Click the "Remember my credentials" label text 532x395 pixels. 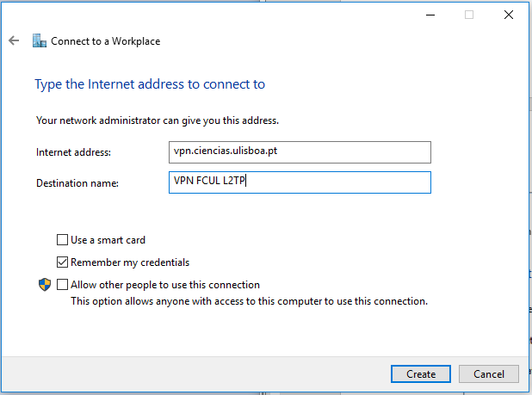click(130, 262)
